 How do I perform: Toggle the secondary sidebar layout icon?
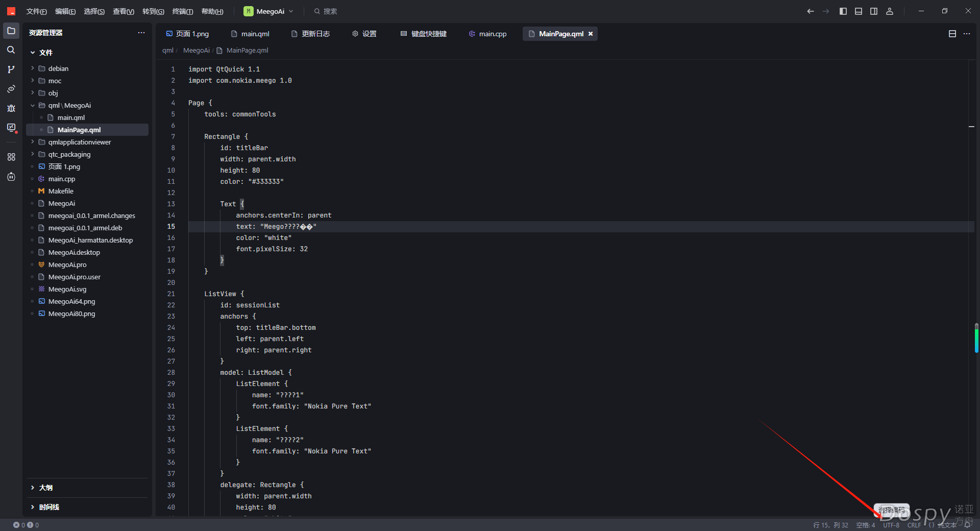coord(874,11)
